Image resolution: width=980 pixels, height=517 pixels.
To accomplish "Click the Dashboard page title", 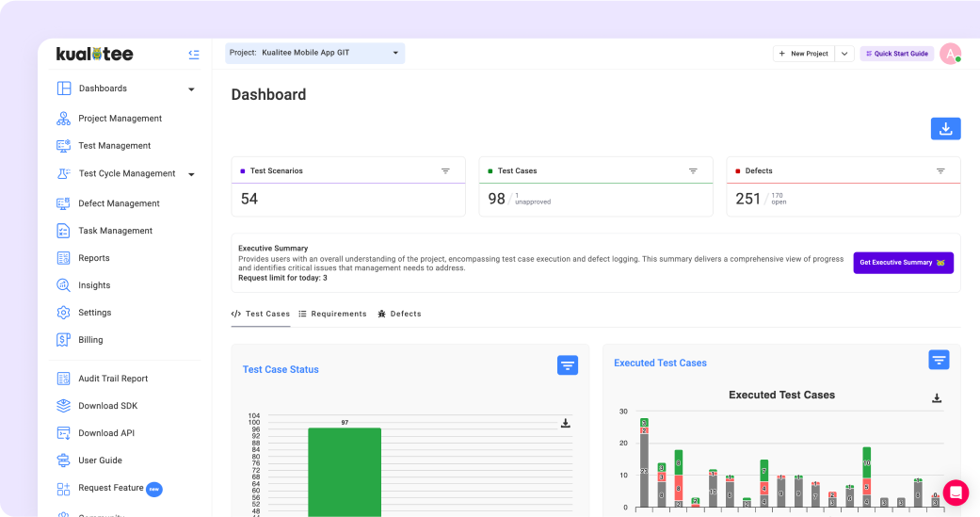I will coord(268,94).
